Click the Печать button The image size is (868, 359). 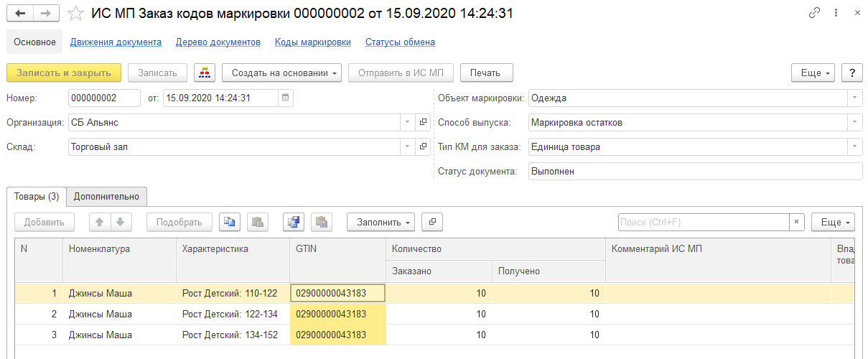(486, 73)
